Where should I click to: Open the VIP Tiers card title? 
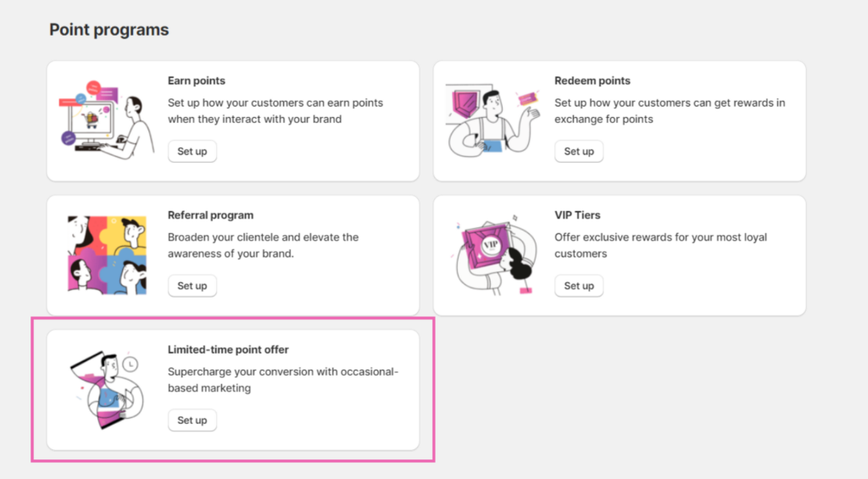click(x=577, y=215)
